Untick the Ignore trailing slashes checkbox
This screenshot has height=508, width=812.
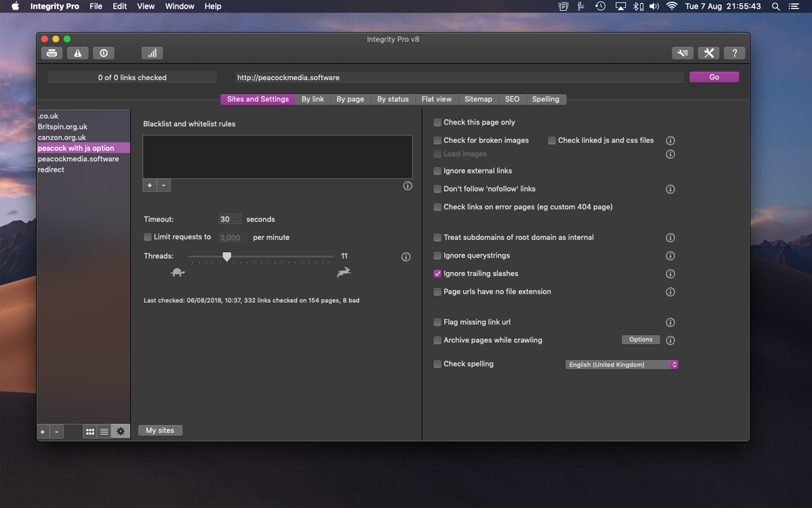pos(438,274)
